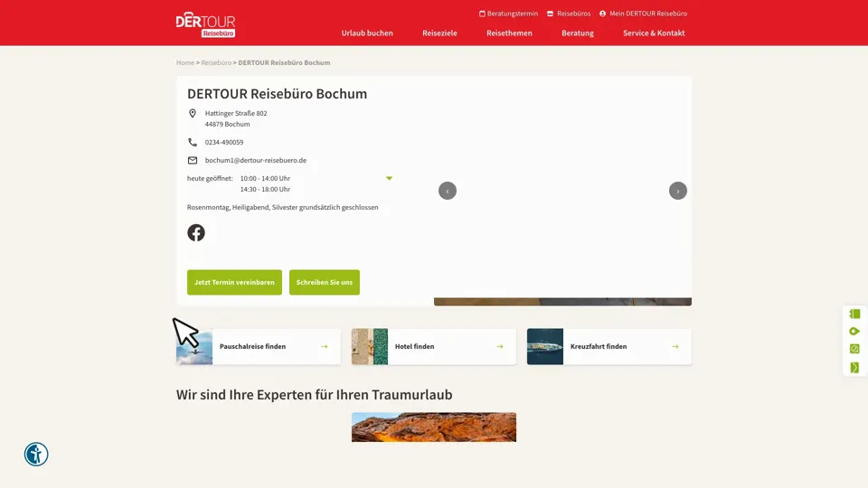
Task: Open the Reiseziele menu
Action: (x=439, y=33)
